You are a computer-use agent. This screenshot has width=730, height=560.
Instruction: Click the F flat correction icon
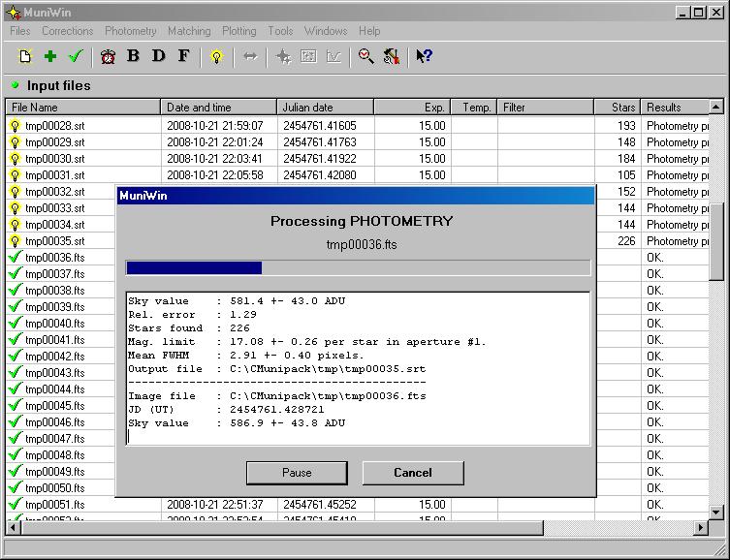point(183,56)
